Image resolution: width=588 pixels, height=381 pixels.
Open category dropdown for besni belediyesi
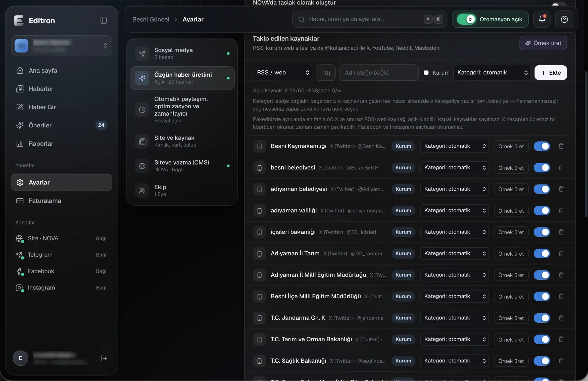tap(455, 168)
